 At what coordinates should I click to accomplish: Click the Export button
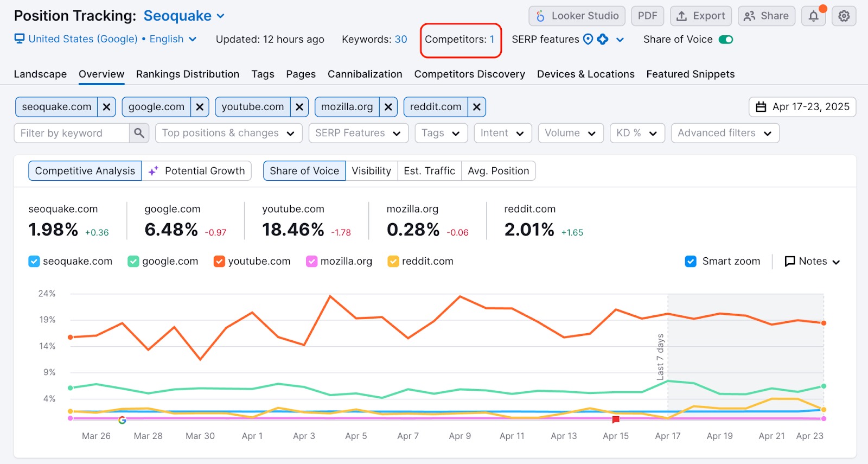701,16
